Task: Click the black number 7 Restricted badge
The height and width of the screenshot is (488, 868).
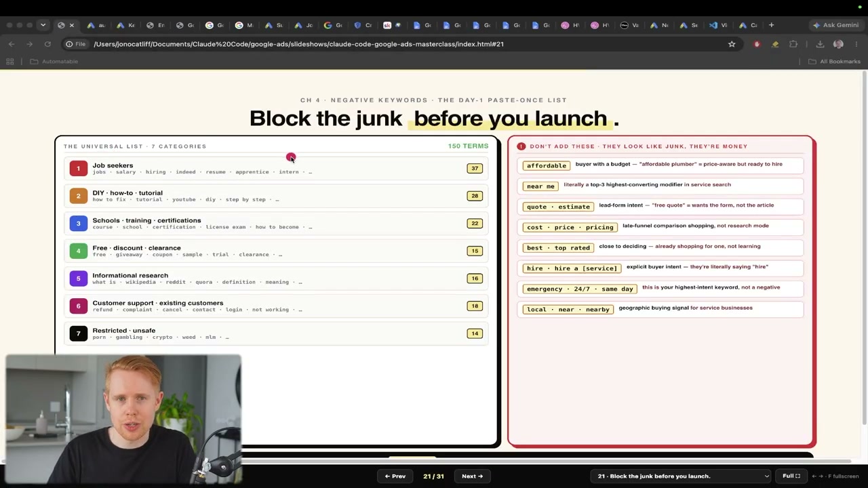Action: [78, 333]
